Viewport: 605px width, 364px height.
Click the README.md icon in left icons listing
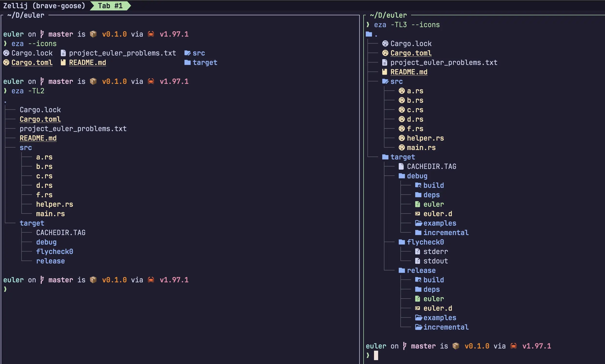pyautogui.click(x=63, y=63)
